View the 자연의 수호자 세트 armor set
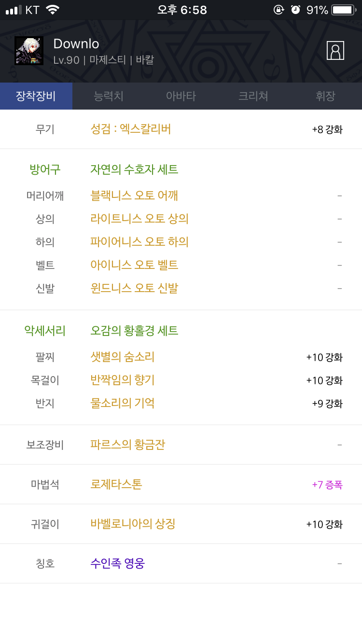362x644 pixels. pyautogui.click(x=134, y=169)
